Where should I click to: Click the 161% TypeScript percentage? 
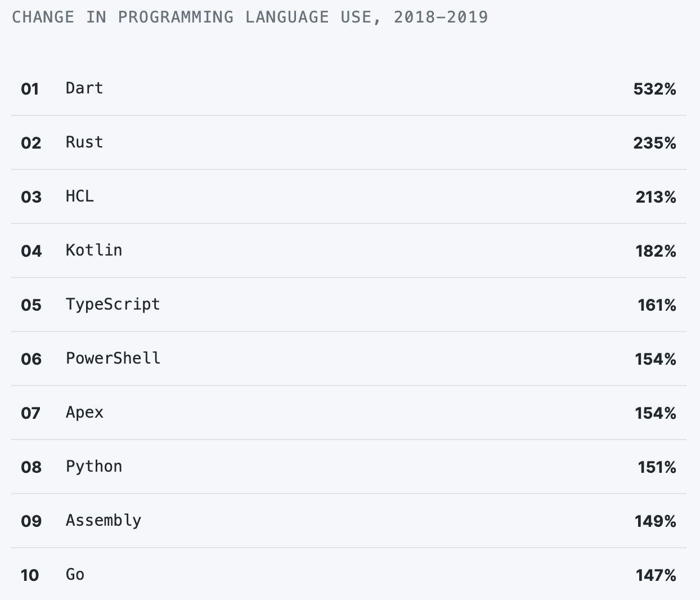[657, 305]
